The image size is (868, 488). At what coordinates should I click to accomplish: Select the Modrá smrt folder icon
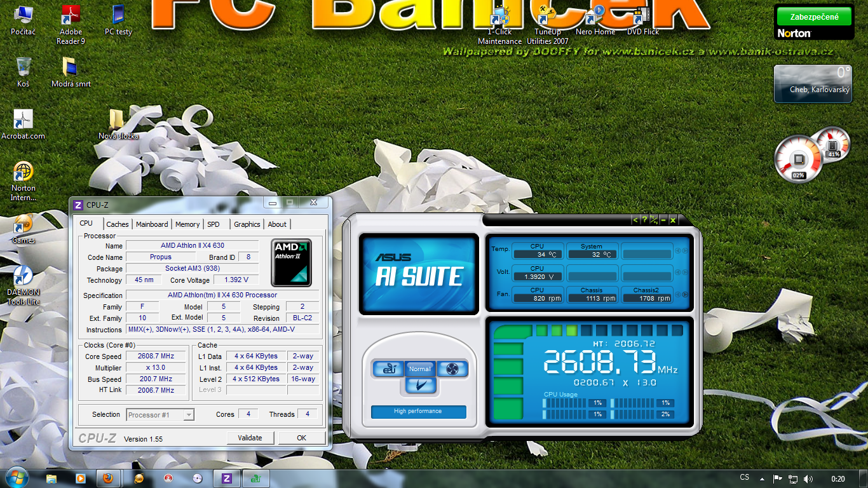click(x=71, y=72)
